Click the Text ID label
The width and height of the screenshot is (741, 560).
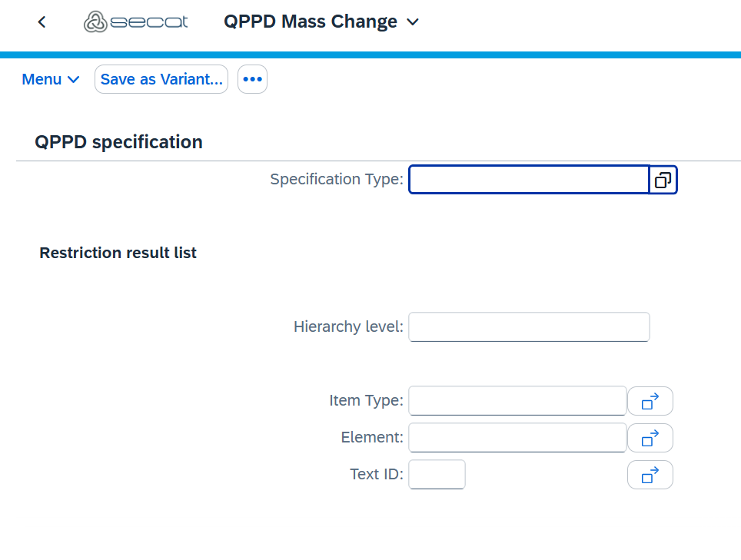pyautogui.click(x=376, y=475)
